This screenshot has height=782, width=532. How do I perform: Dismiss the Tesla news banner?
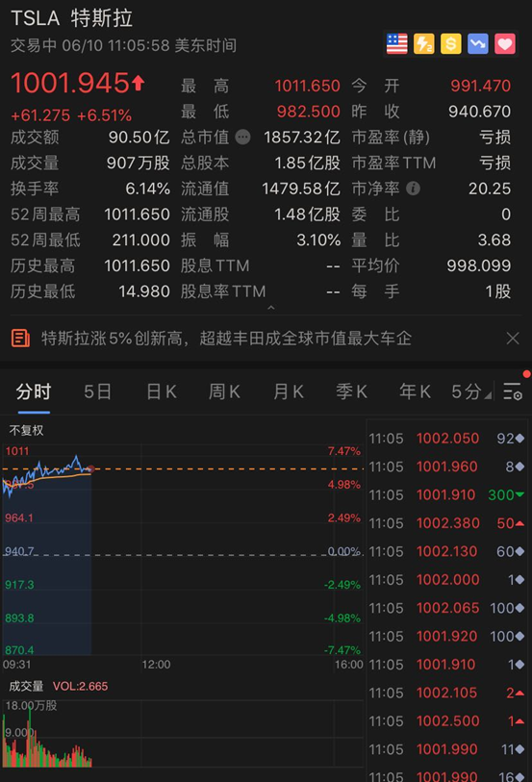(513, 339)
